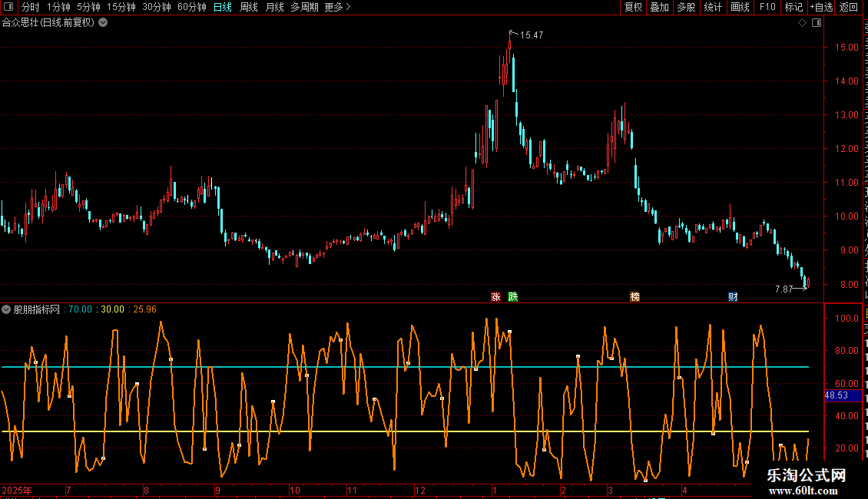Click the 10.00 price axis label
868x499 pixels.
point(847,216)
